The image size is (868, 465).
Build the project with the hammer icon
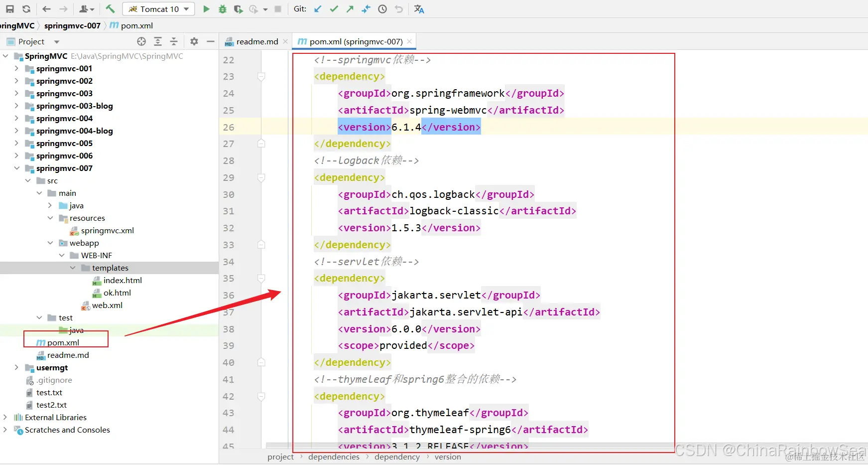click(x=111, y=9)
